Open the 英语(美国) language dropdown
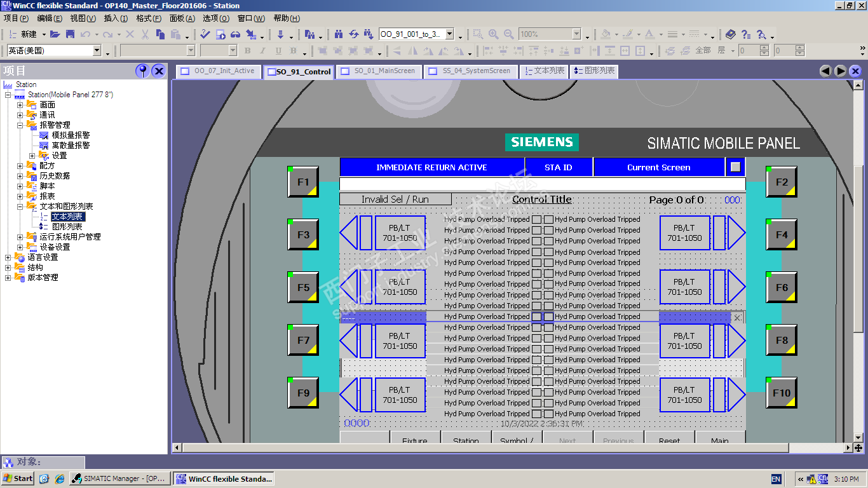 pyautogui.click(x=97, y=51)
